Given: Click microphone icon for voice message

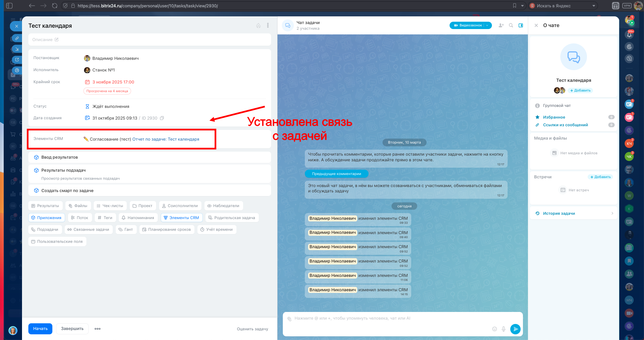Looking at the screenshot, I should point(504,329).
